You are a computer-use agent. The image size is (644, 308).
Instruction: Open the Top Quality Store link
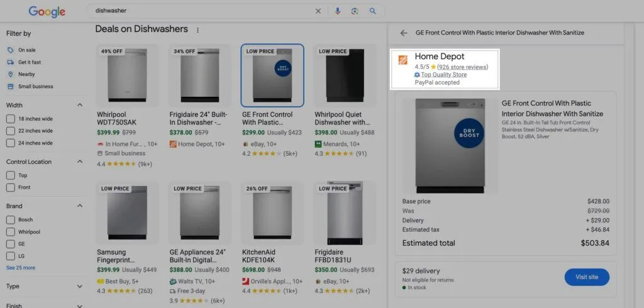pyautogui.click(x=444, y=75)
